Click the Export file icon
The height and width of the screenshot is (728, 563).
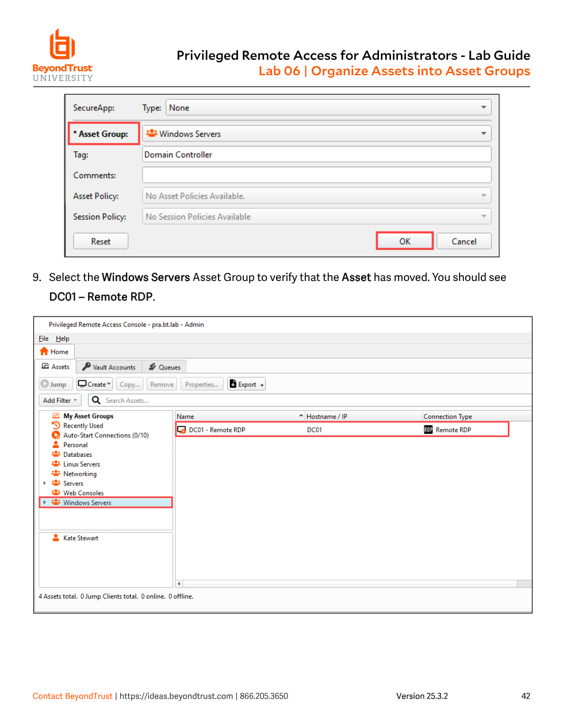tap(233, 384)
